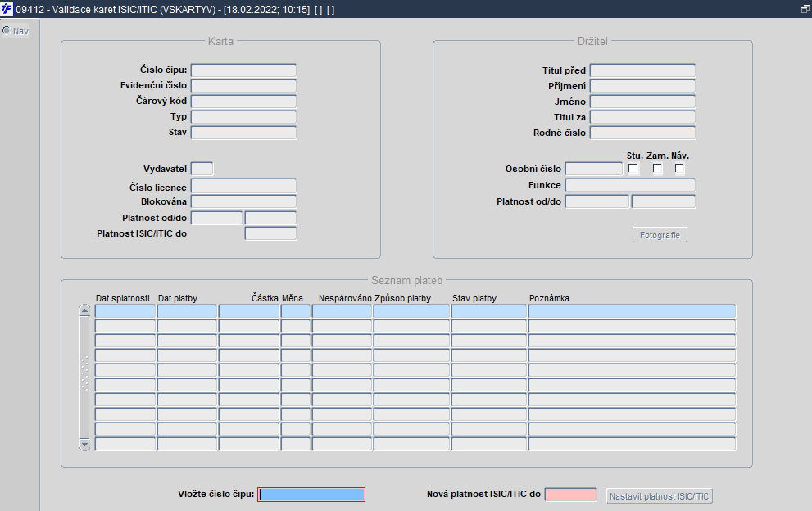Click the Evidenční číslo field
This screenshot has width=812, height=511.
point(244,85)
